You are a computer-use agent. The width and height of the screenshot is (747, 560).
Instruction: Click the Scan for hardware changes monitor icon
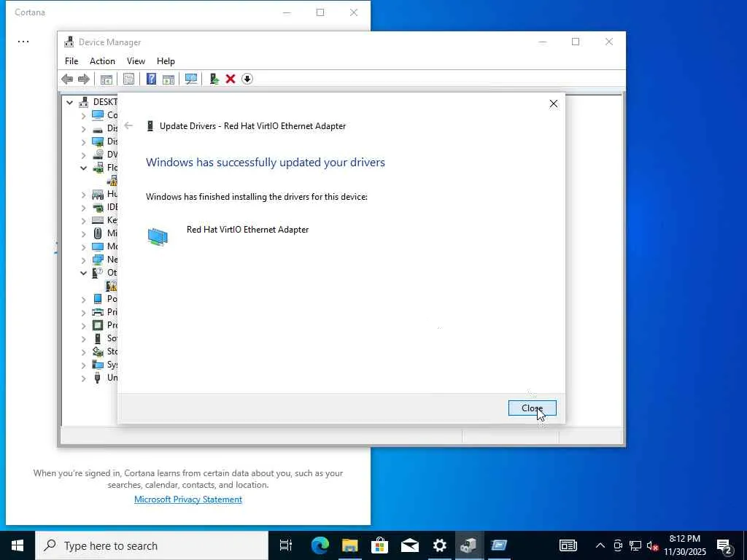click(x=191, y=79)
